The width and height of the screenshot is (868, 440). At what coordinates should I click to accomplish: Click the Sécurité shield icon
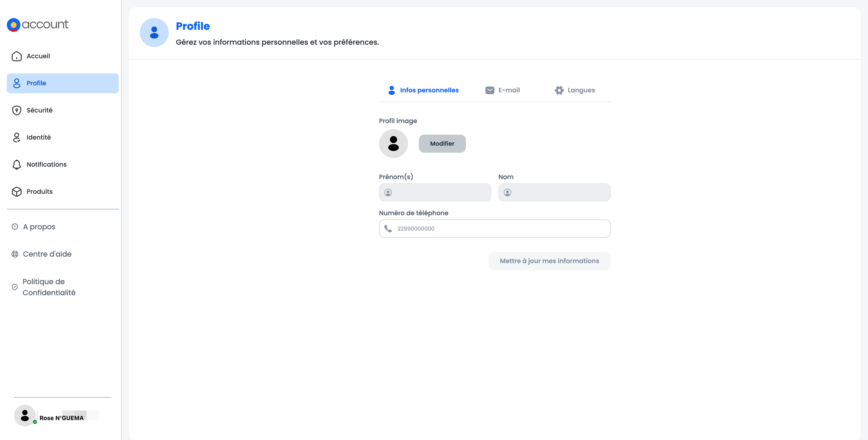(x=17, y=110)
